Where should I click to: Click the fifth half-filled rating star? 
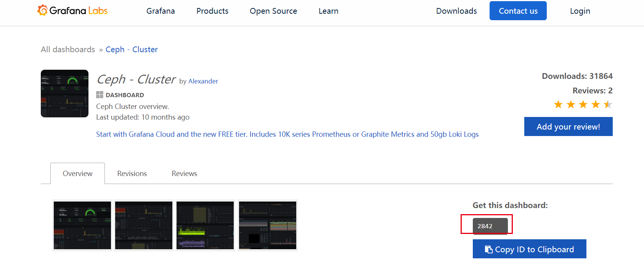click(608, 104)
